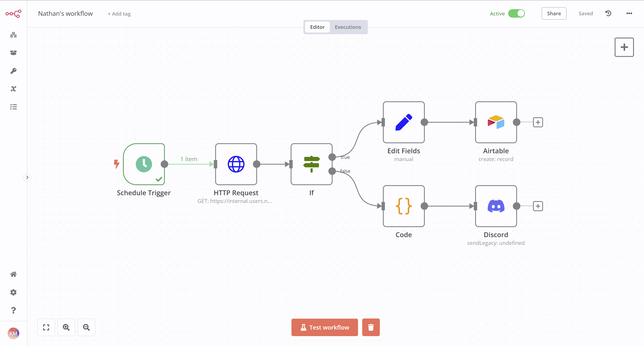Open Settings via the gear icon

(x=13, y=292)
